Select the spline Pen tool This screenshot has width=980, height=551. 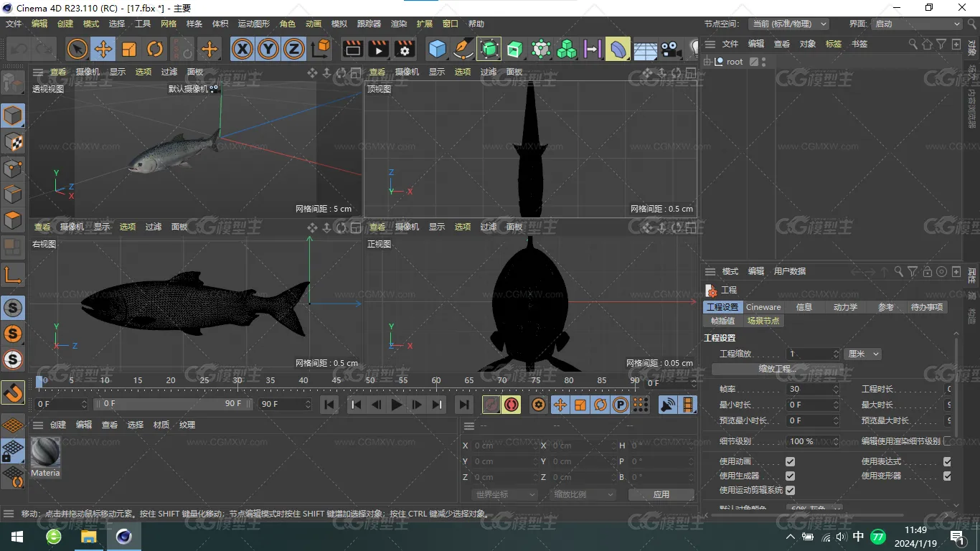click(463, 49)
